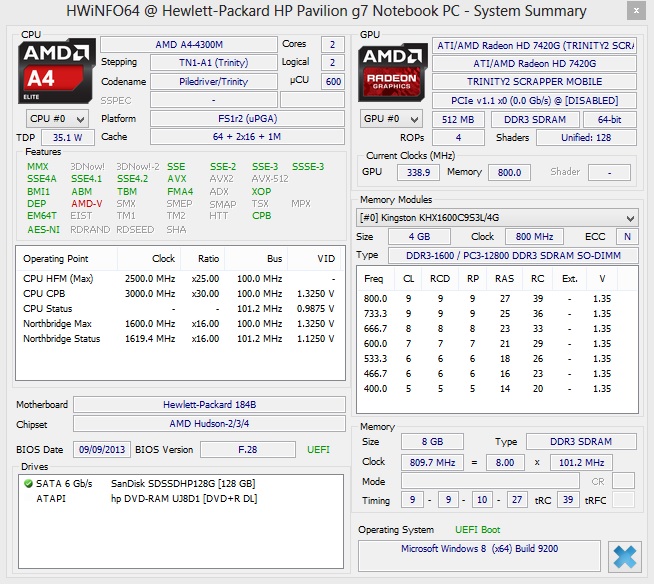Viewport: 654px width, 584px height.
Task: Select the CPU CPB operating point row
Action: tap(179, 294)
